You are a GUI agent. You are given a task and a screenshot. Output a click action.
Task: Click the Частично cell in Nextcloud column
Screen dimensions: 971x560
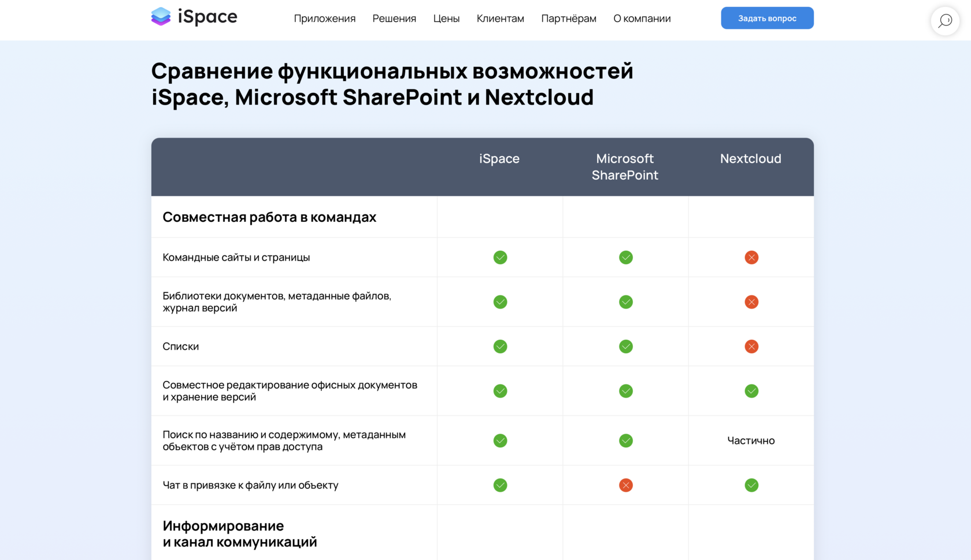[x=751, y=440]
